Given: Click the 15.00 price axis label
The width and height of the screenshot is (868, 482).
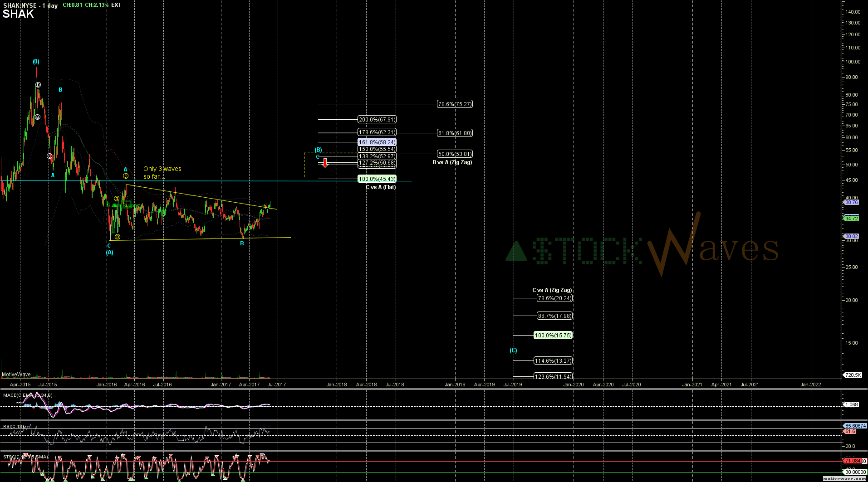Looking at the screenshot, I should pyautogui.click(x=852, y=343).
